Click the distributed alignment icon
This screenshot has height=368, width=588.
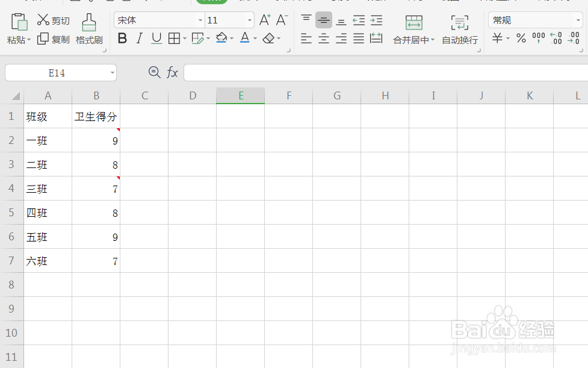(x=376, y=39)
